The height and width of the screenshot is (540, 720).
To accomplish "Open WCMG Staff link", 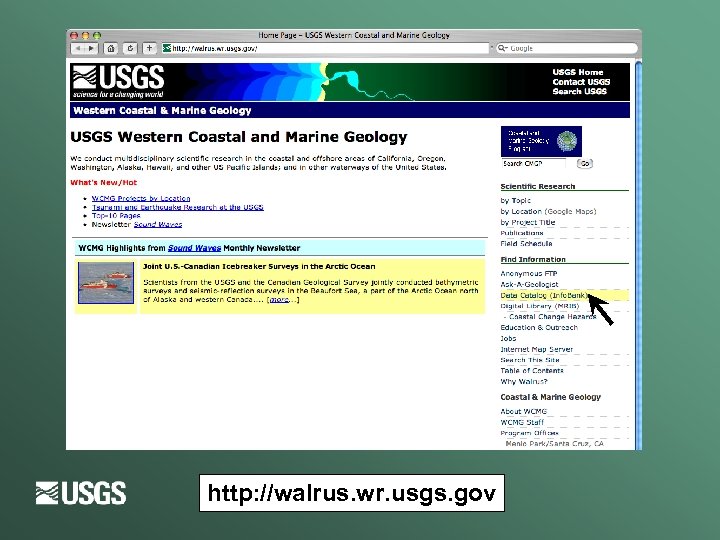I will click(522, 422).
